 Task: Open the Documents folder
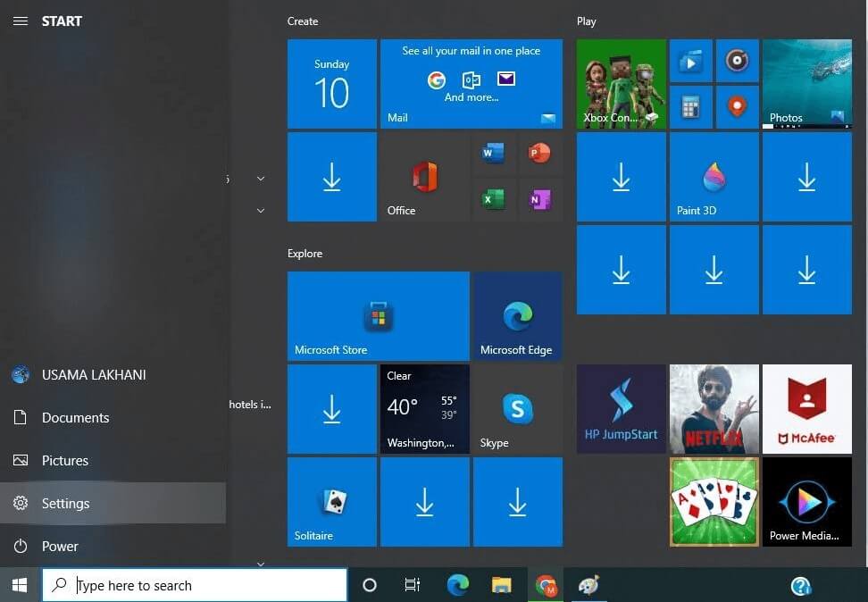[113, 418]
